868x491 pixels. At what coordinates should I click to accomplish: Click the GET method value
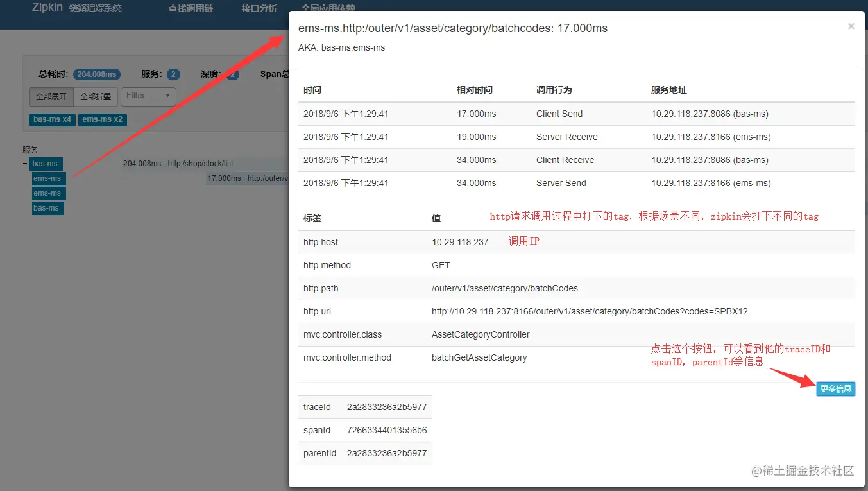441,265
